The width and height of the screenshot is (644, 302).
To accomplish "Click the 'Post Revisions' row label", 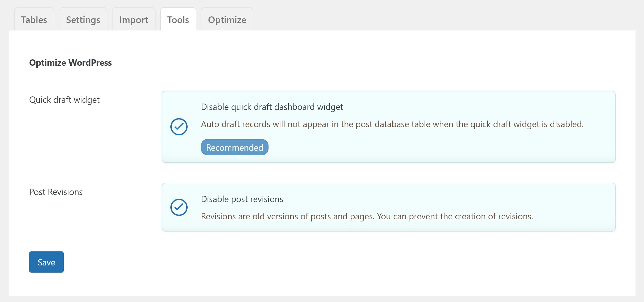I will click(56, 192).
